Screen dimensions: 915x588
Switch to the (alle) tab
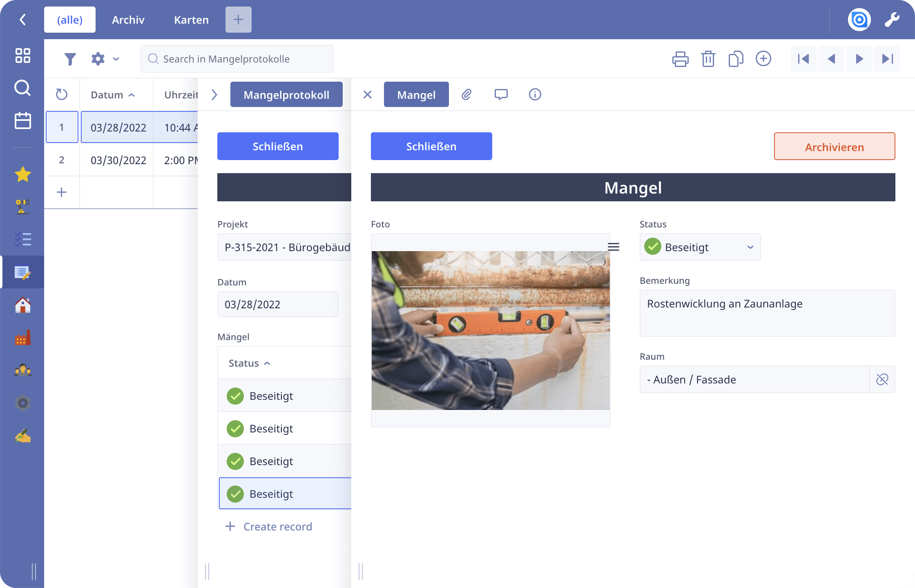[70, 20]
